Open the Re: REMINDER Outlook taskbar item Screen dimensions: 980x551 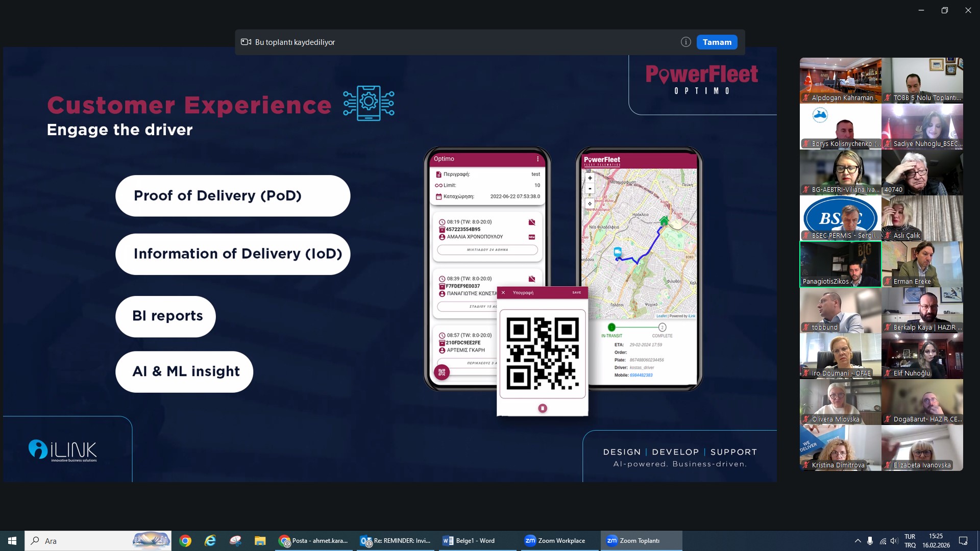(x=396, y=541)
